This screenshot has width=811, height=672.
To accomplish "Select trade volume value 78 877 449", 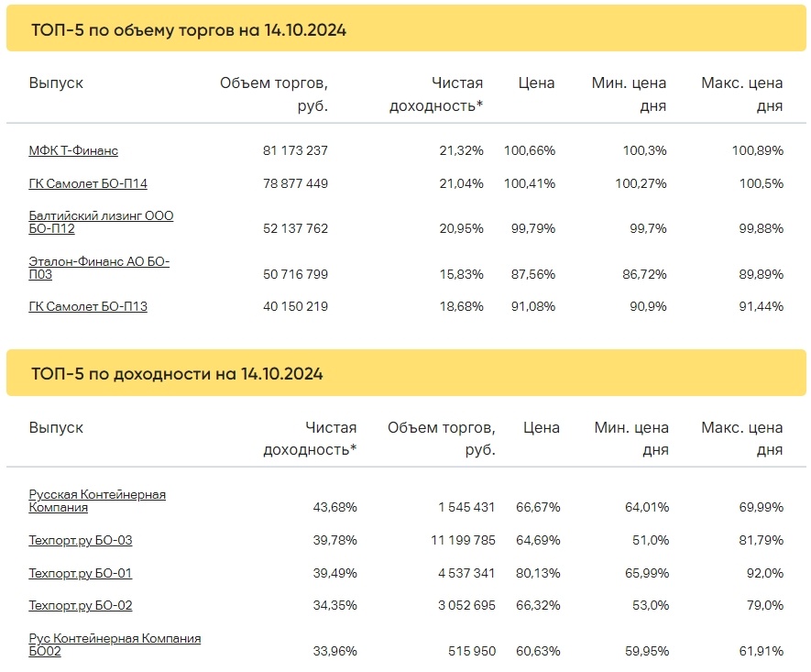I will pyautogui.click(x=295, y=183).
